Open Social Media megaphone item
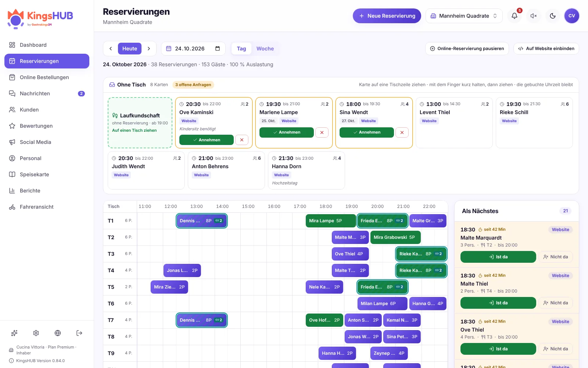This screenshot has height=368, width=588. click(47, 142)
